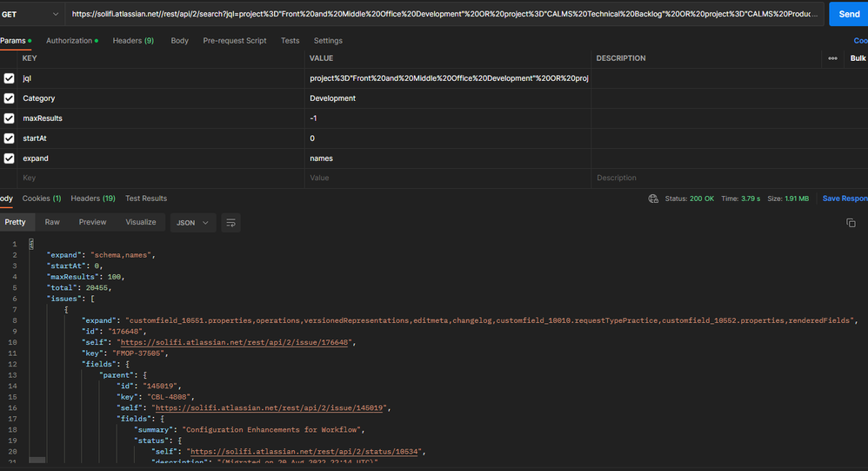The height and width of the screenshot is (471, 868).
Task: Click the empty new Value field
Action: point(448,178)
